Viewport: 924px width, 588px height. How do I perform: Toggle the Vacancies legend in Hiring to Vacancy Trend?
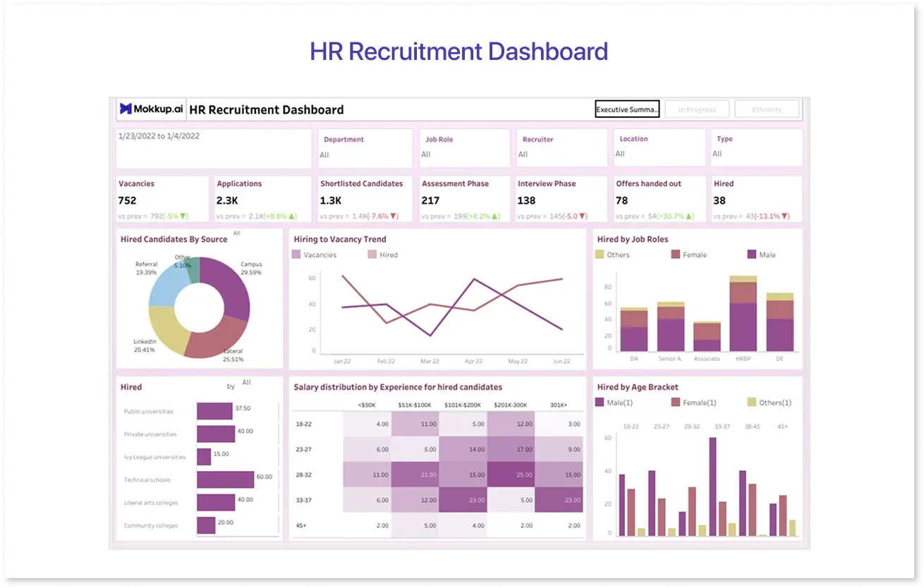click(314, 255)
